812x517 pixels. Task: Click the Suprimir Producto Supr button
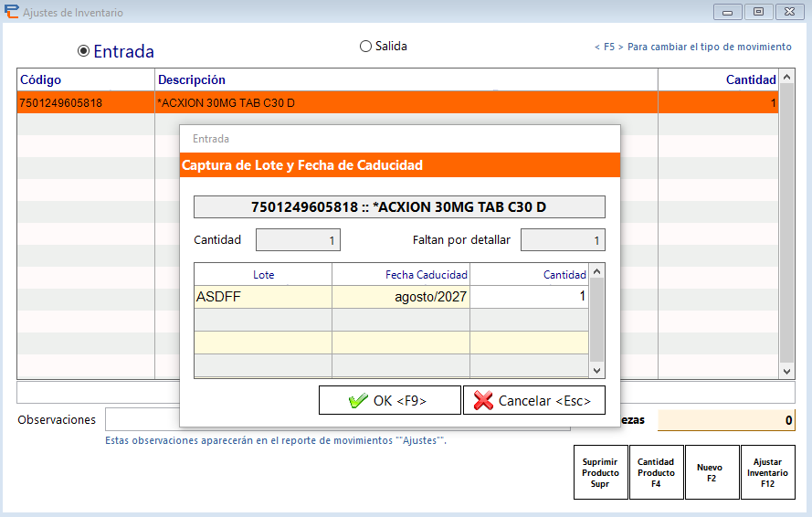[601, 472]
